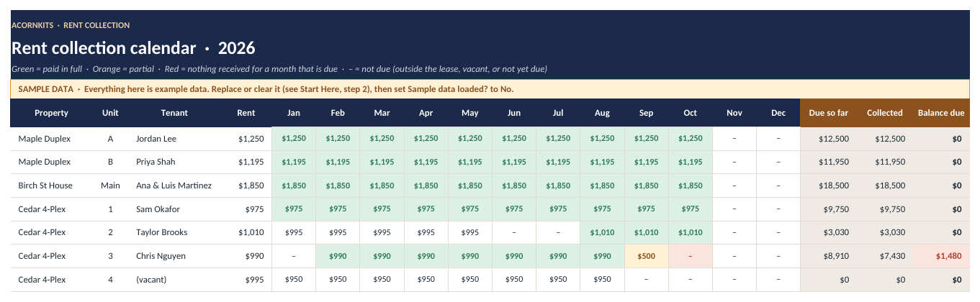
Task: Select Taylor Brooks' $995 Jan cell
Action: pos(294,232)
